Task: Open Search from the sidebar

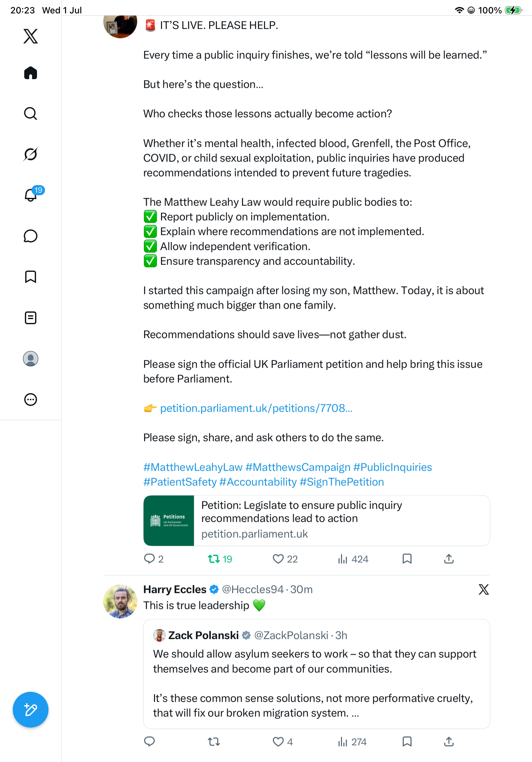Action: (31, 114)
